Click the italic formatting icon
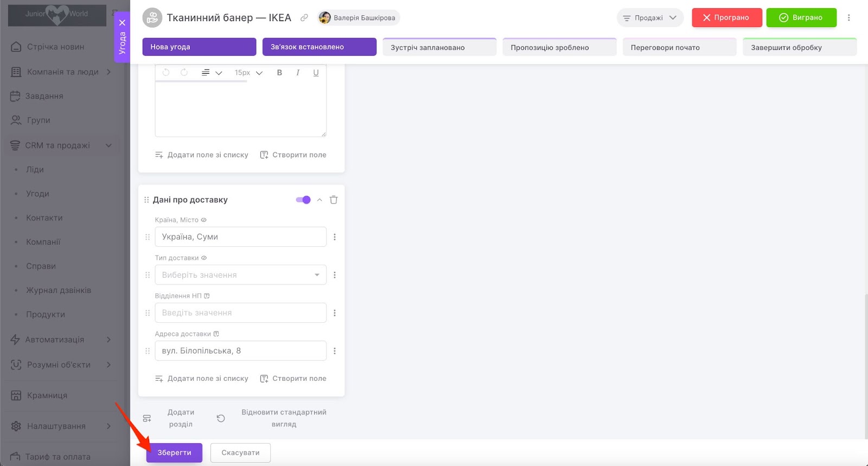This screenshot has width=868, height=466. 298,73
